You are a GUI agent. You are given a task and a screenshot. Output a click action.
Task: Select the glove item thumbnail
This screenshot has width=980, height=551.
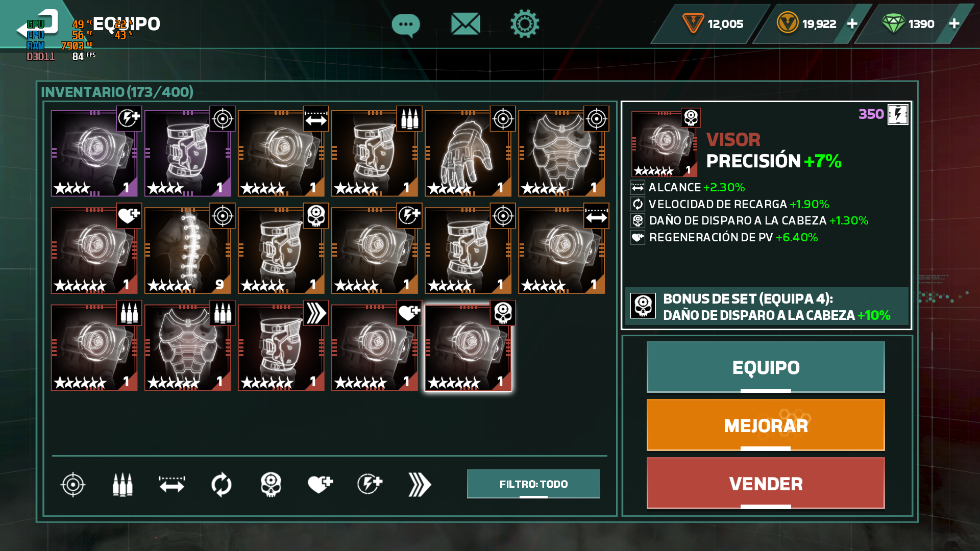[468, 153]
